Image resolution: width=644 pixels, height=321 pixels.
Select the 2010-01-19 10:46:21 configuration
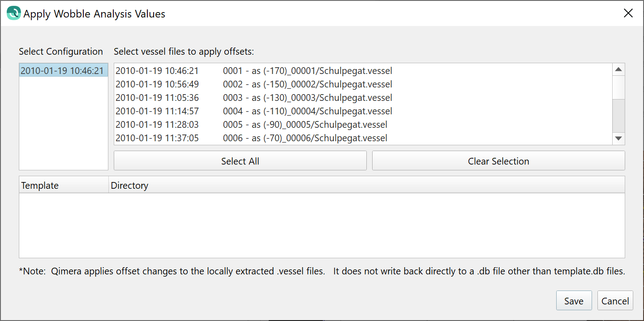coord(62,71)
